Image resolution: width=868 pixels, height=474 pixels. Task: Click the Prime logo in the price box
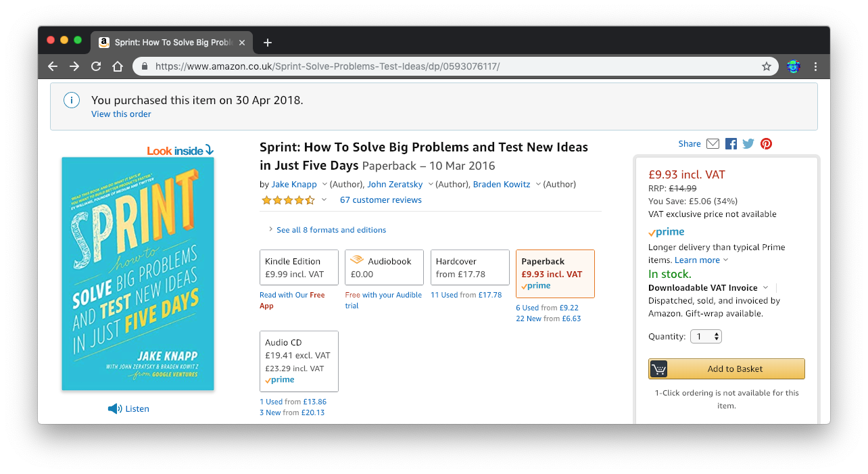point(667,232)
